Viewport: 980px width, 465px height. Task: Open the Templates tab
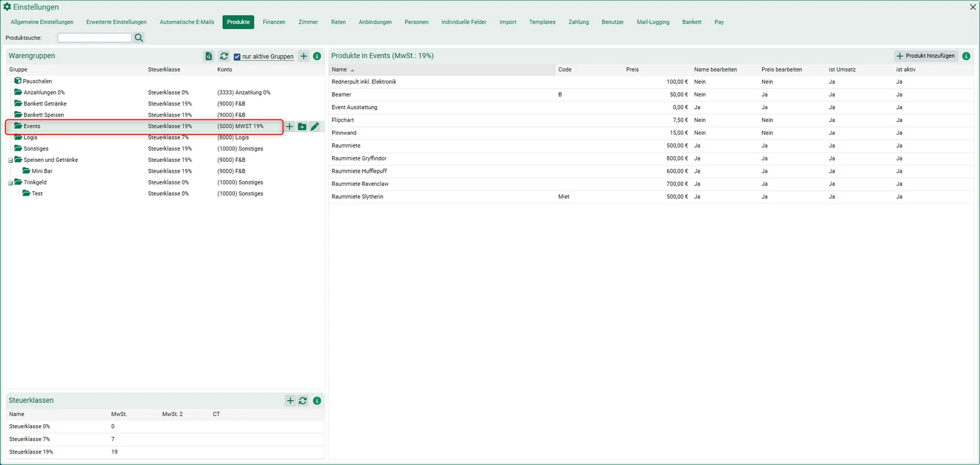tap(542, 22)
